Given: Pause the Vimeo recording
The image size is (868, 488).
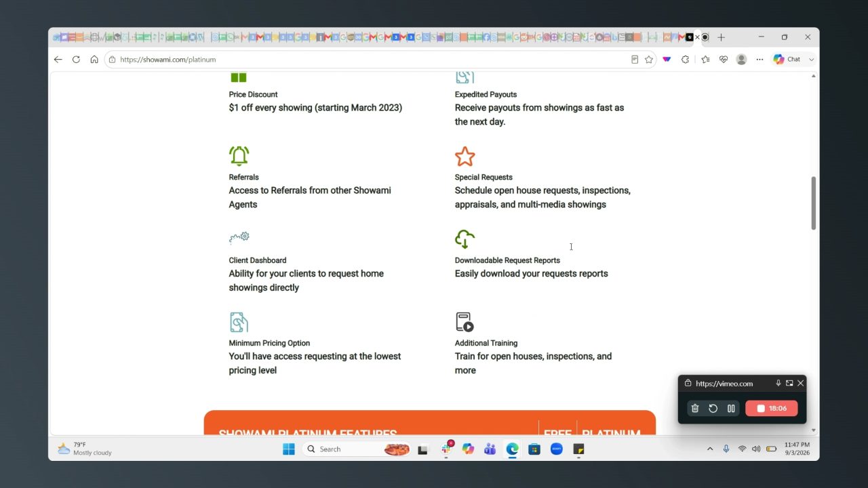Looking at the screenshot, I should [731, 408].
